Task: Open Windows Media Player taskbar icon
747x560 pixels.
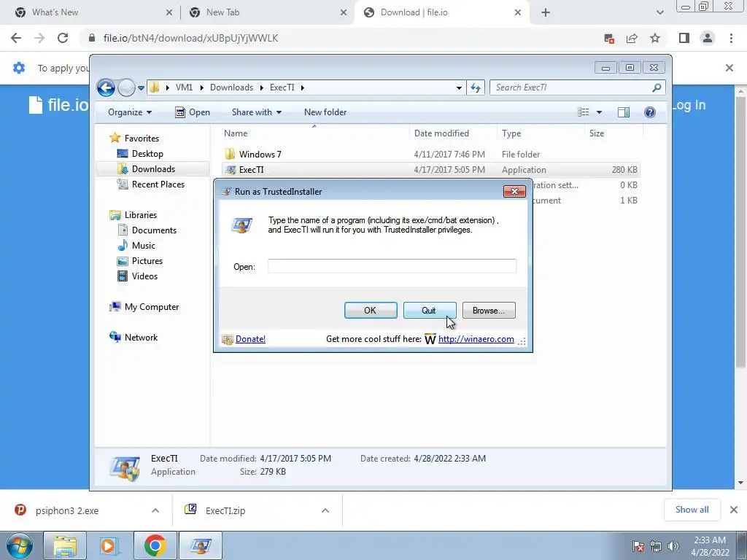Action: [x=109, y=545]
